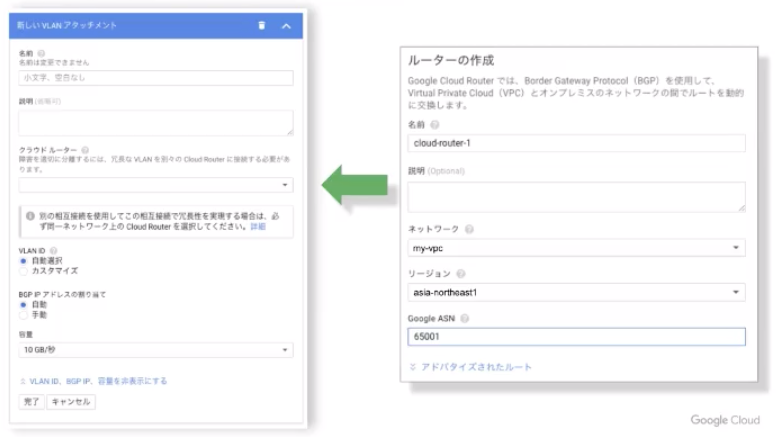784x437 pixels.
Task: Click the VLAN attachment 説明 text area
Action: [x=156, y=122]
